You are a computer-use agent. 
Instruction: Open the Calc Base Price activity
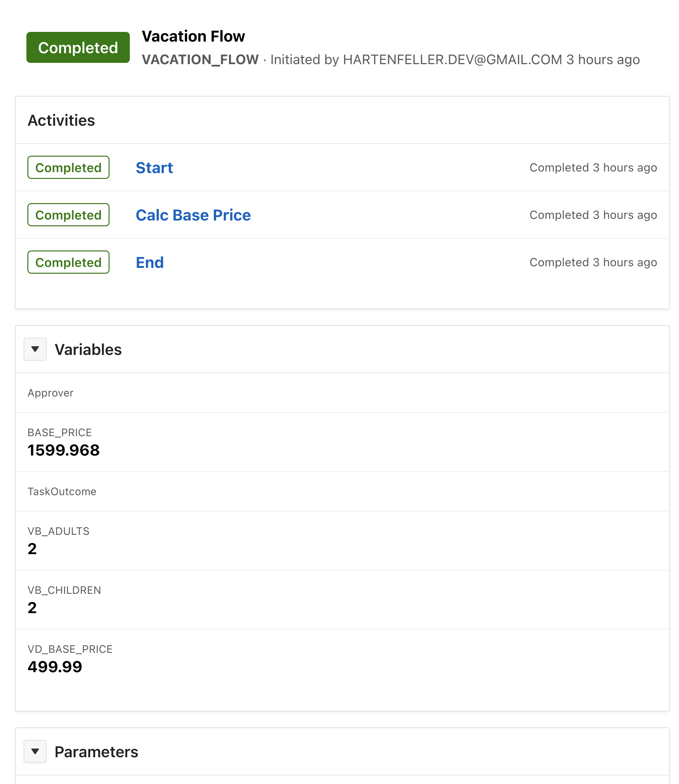pyautogui.click(x=193, y=215)
